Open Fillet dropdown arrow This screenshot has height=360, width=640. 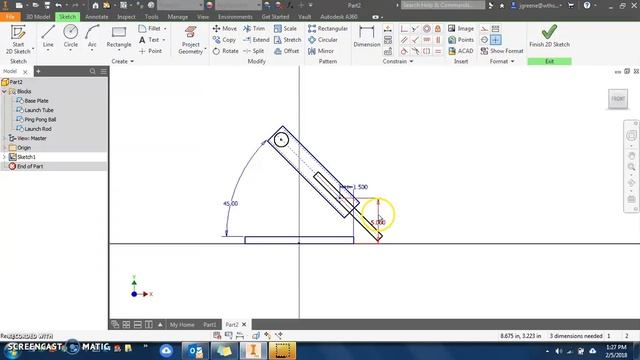[x=165, y=29]
